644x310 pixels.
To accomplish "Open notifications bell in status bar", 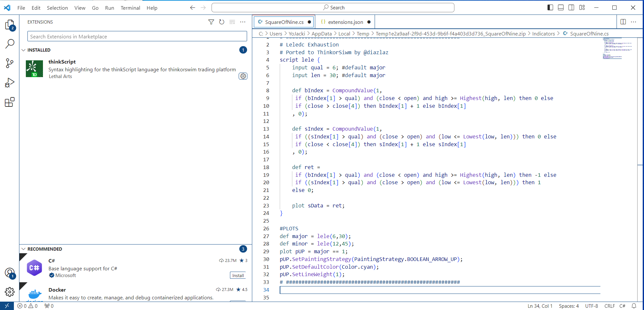I will point(634,306).
